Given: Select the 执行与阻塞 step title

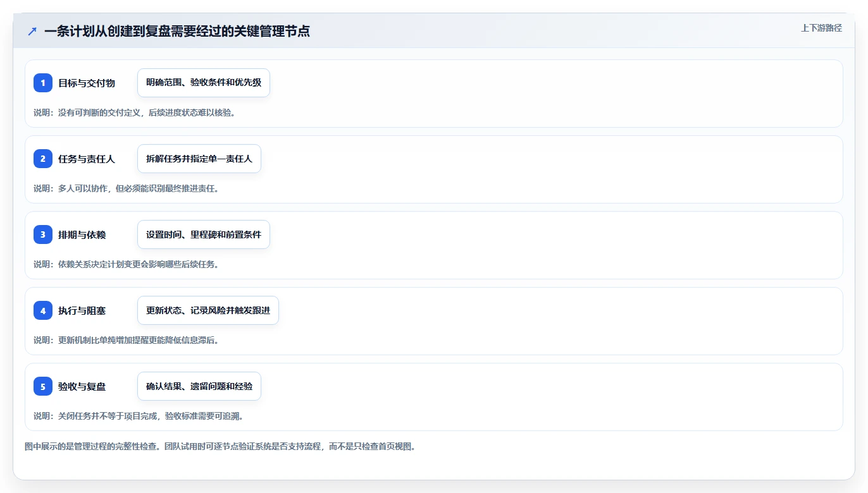Looking at the screenshot, I should (82, 310).
